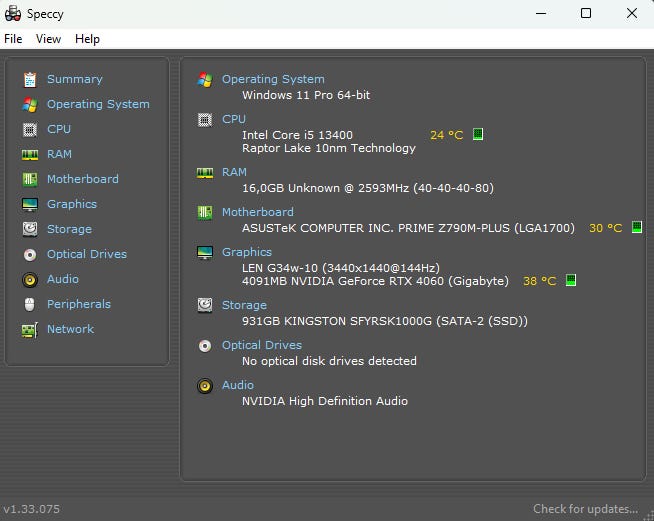Click Graphics monitor icon in summary panel
Screen dimensions: 654x521
[x=205, y=253]
